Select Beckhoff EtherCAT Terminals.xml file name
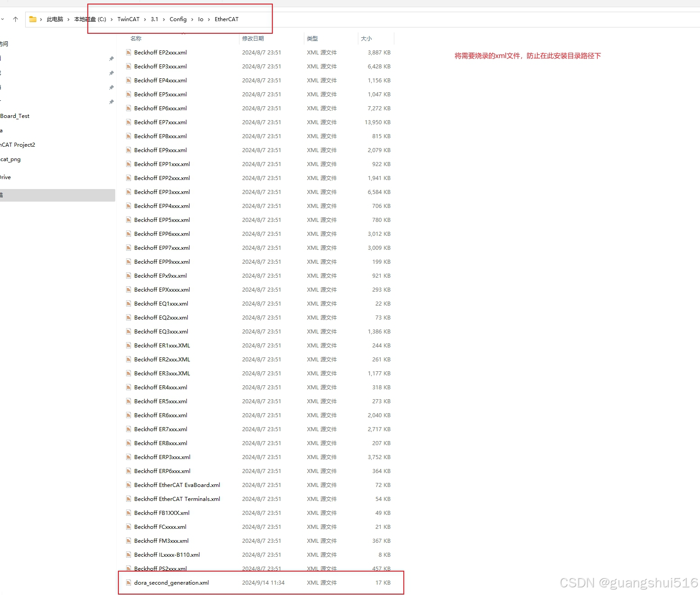The height and width of the screenshot is (595, 700). click(177, 499)
